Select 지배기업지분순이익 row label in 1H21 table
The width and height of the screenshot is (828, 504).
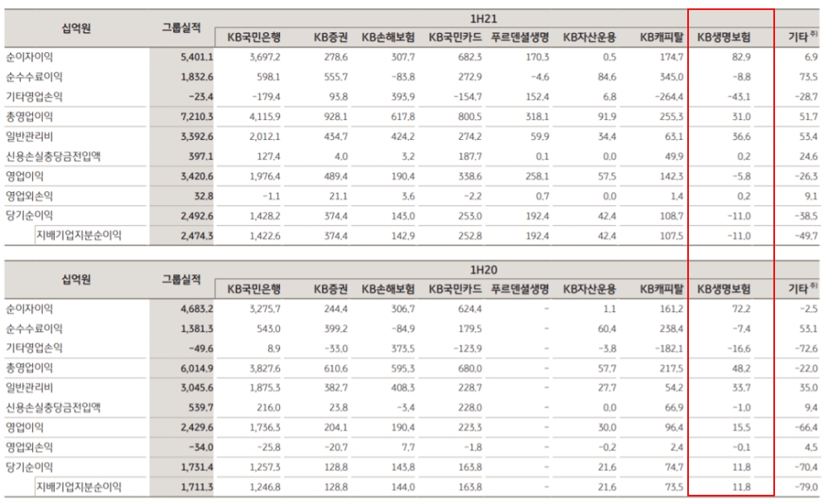78,236
